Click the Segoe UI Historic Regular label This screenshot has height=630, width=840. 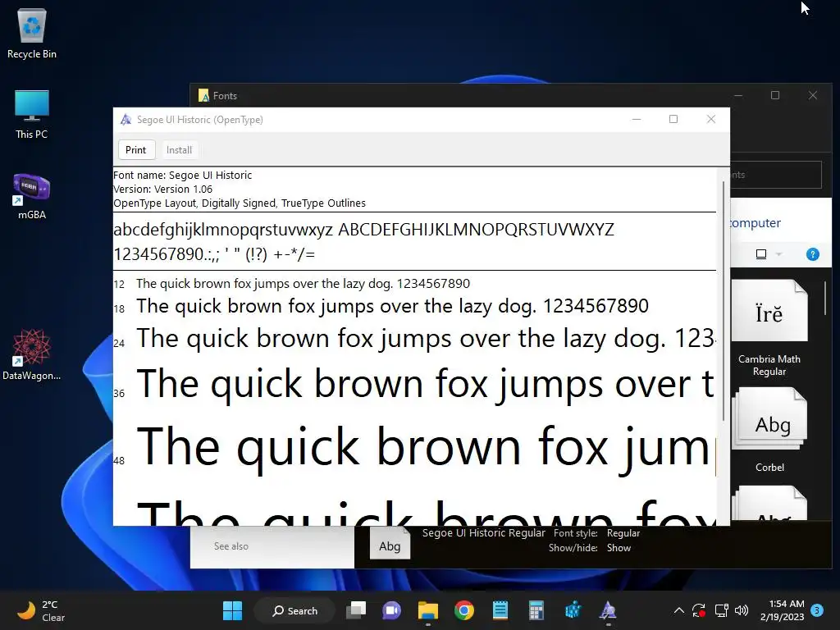coord(483,533)
